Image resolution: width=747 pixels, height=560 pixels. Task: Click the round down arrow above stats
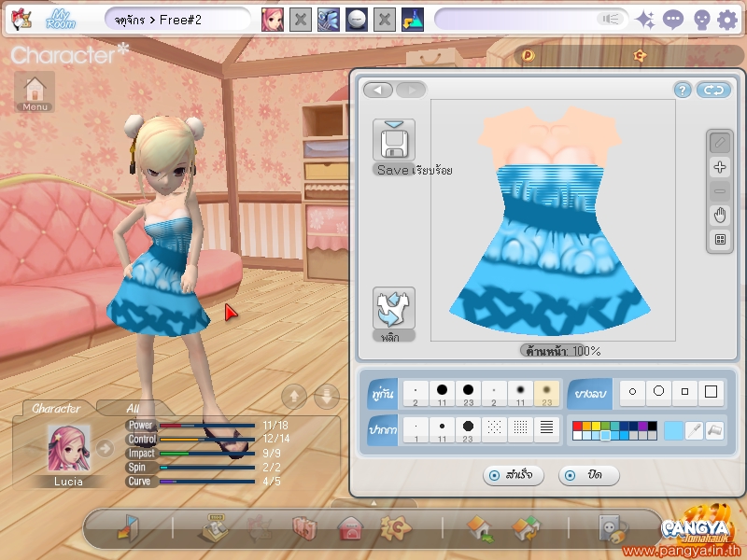326,396
